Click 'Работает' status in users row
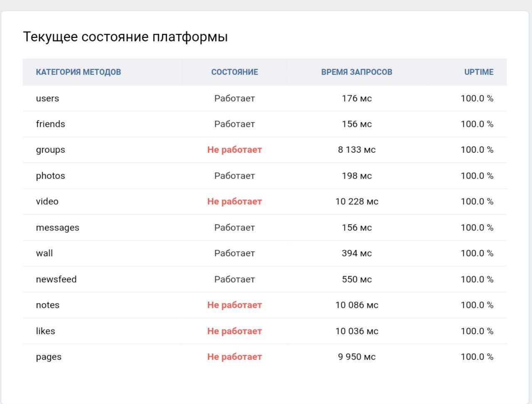Screen dimensions: 532x404 click(234, 99)
